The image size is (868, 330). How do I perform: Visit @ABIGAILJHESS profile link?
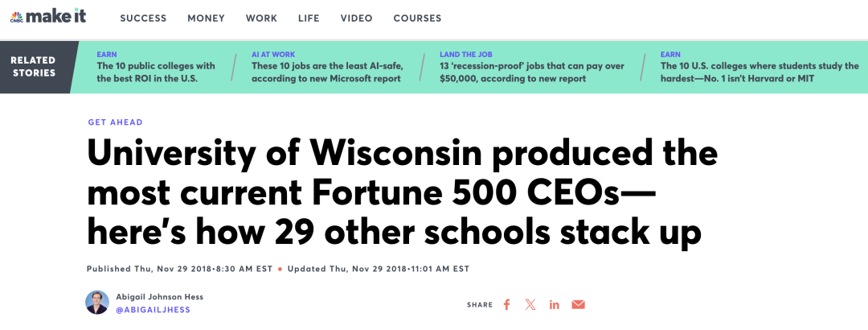click(x=153, y=310)
